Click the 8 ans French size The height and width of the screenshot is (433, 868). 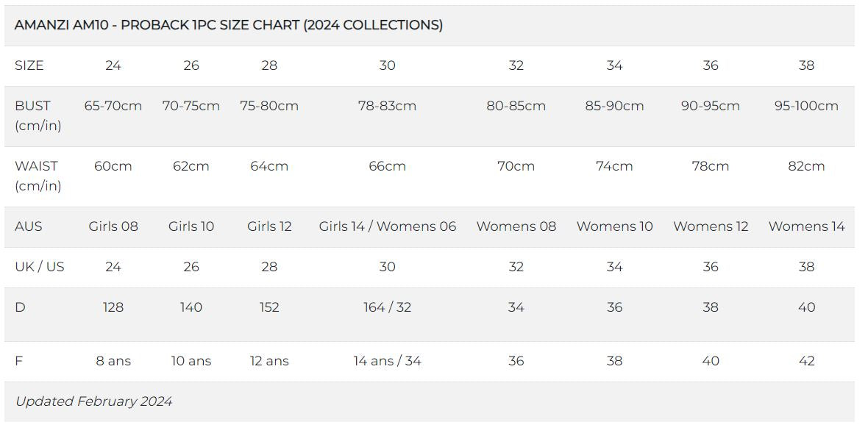(x=113, y=361)
